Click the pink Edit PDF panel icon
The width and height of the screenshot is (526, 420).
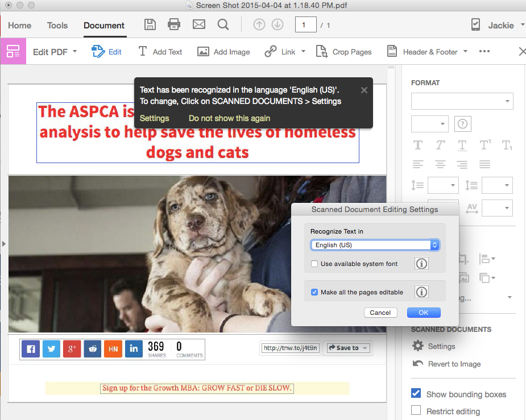pos(13,51)
